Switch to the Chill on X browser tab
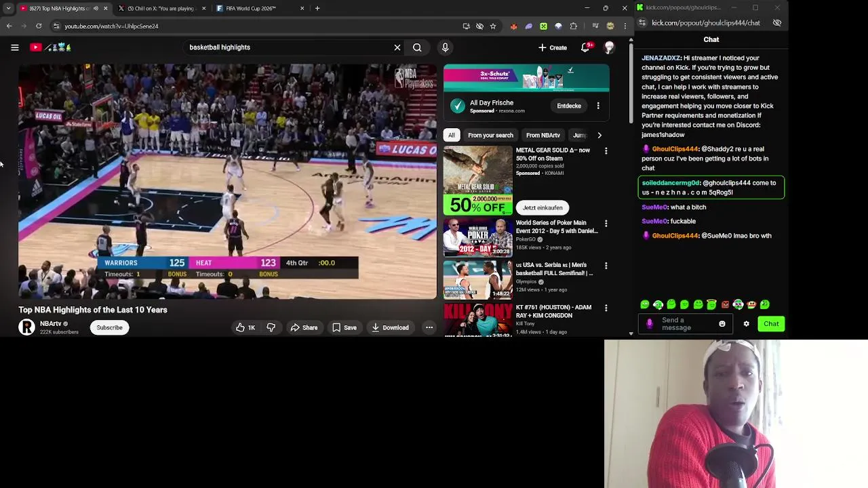This screenshot has height=488, width=868. click(x=161, y=8)
